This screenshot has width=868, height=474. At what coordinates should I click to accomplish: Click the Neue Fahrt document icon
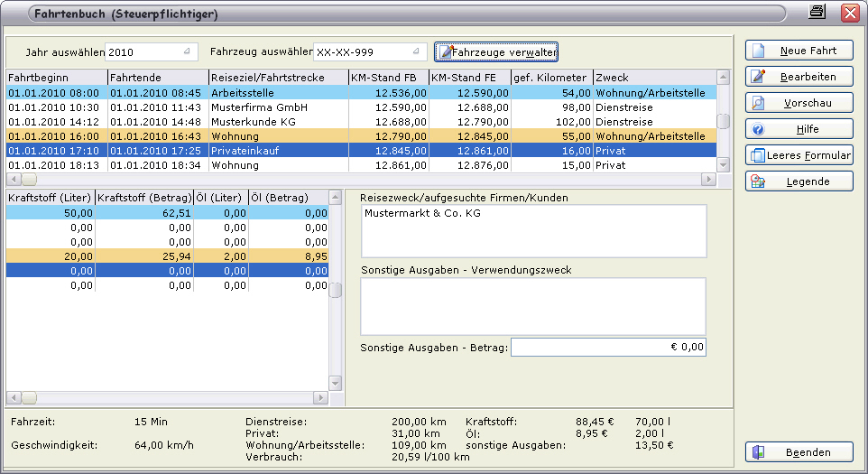point(759,51)
